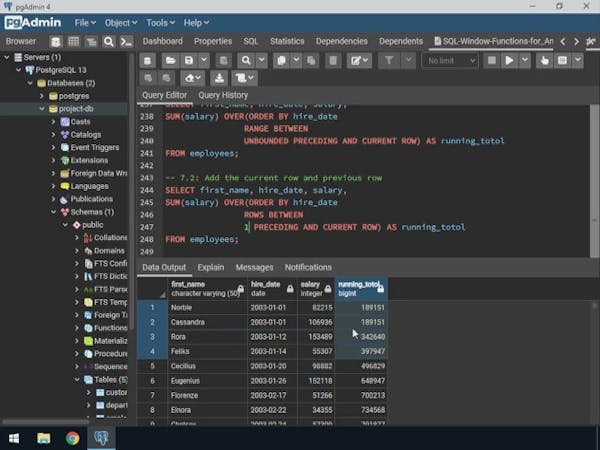Viewport: 600px width, 450px height.
Task: Open the Tools menu
Action: [160, 23]
